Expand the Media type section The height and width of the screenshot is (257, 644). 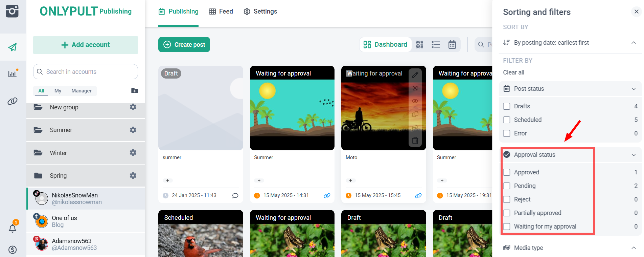(x=634, y=248)
